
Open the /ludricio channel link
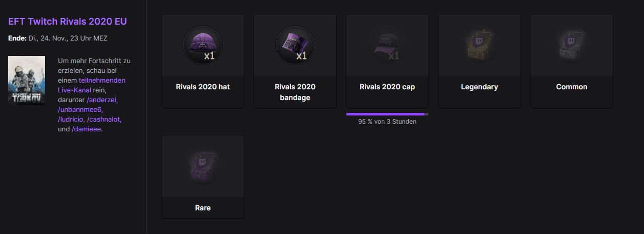(x=72, y=120)
